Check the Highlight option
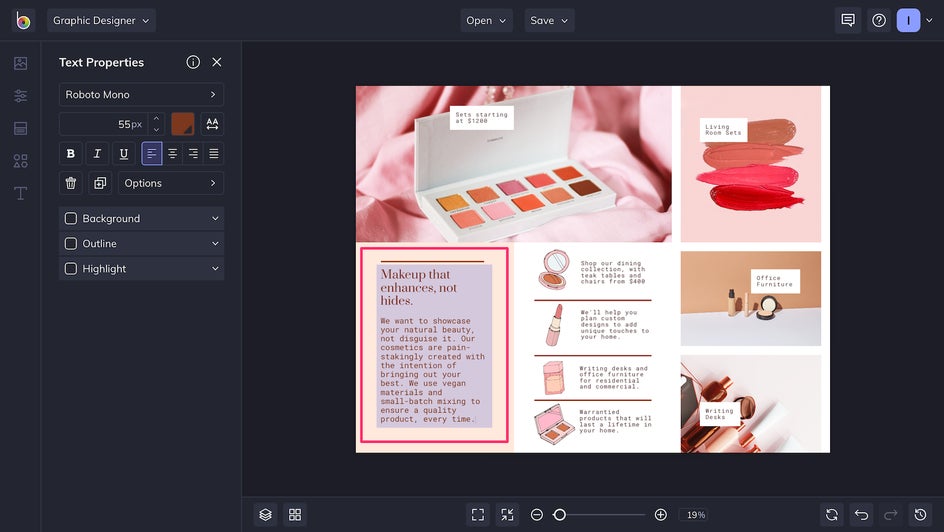The image size is (944, 532). click(71, 269)
